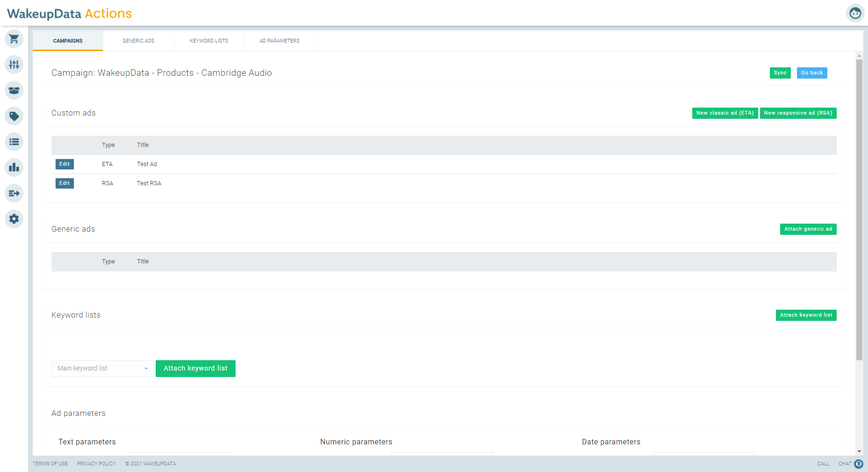This screenshot has width=868, height=472.
Task: Click the Chat link in footer
Action: coord(845,464)
